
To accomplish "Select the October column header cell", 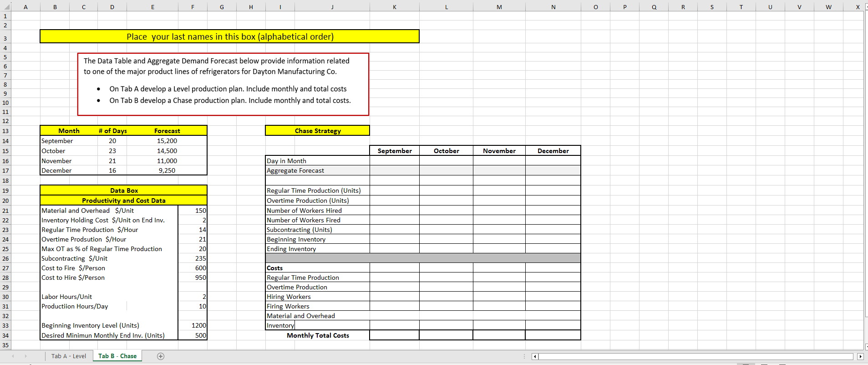I will (x=447, y=151).
